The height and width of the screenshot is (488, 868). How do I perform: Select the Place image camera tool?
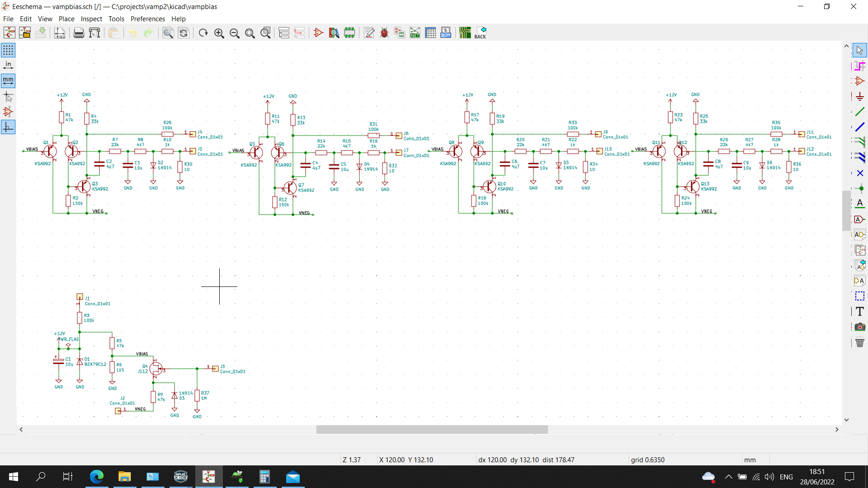pos(859,327)
